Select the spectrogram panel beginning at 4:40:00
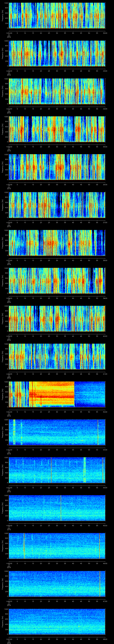This screenshot has width=114, height=644. (x=57, y=357)
